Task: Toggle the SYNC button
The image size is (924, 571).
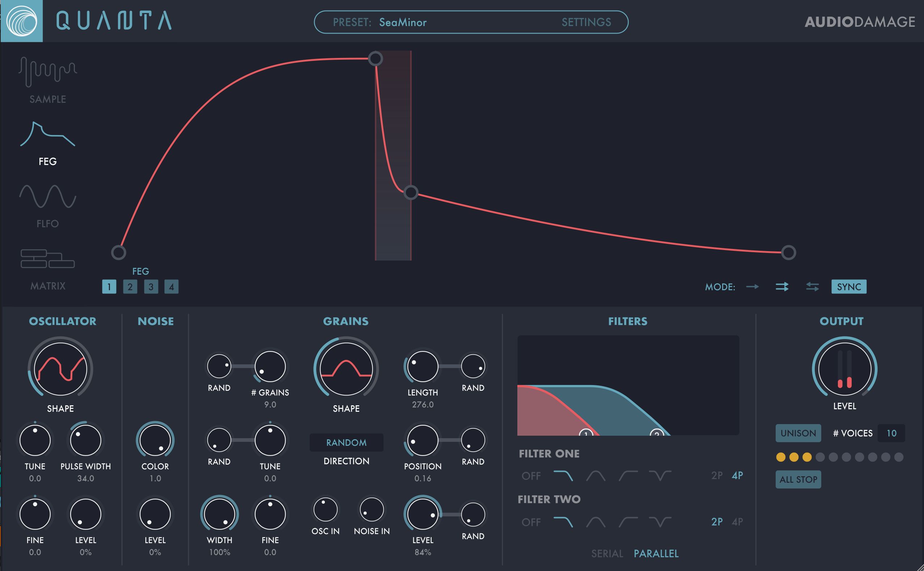Action: click(x=848, y=287)
